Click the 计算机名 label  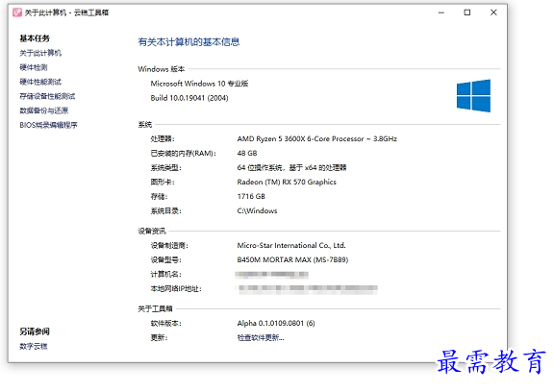(x=166, y=274)
